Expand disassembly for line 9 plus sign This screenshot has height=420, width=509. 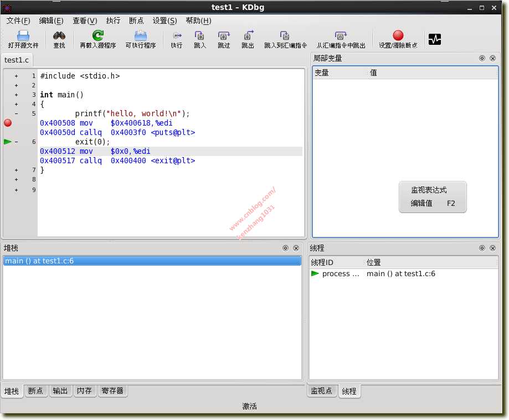16,190
